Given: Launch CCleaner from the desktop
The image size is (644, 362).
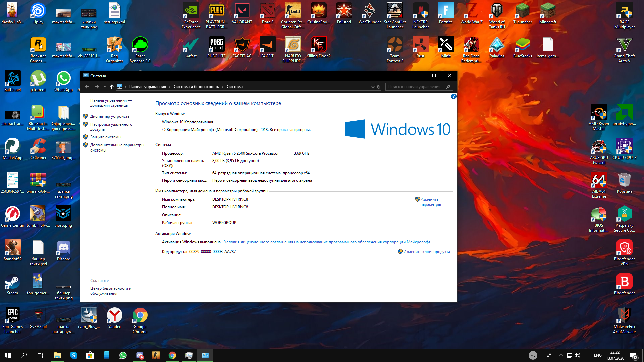Looking at the screenshot, I should [38, 149].
